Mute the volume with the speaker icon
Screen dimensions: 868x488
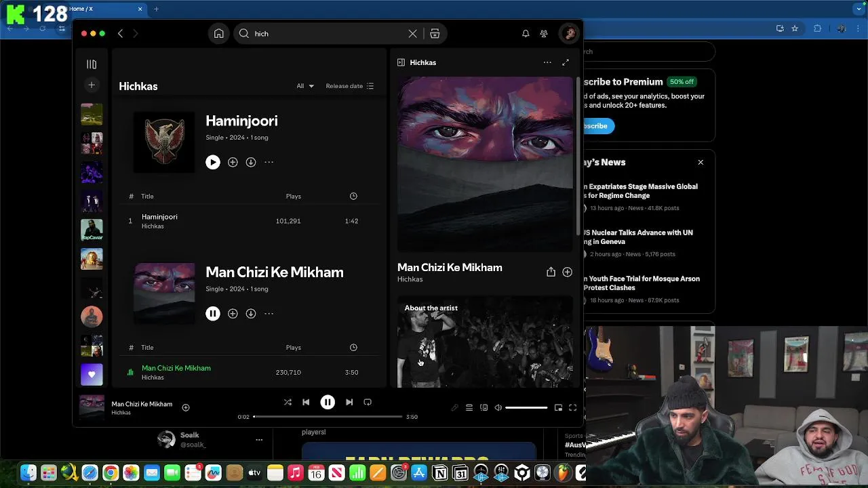click(x=498, y=407)
